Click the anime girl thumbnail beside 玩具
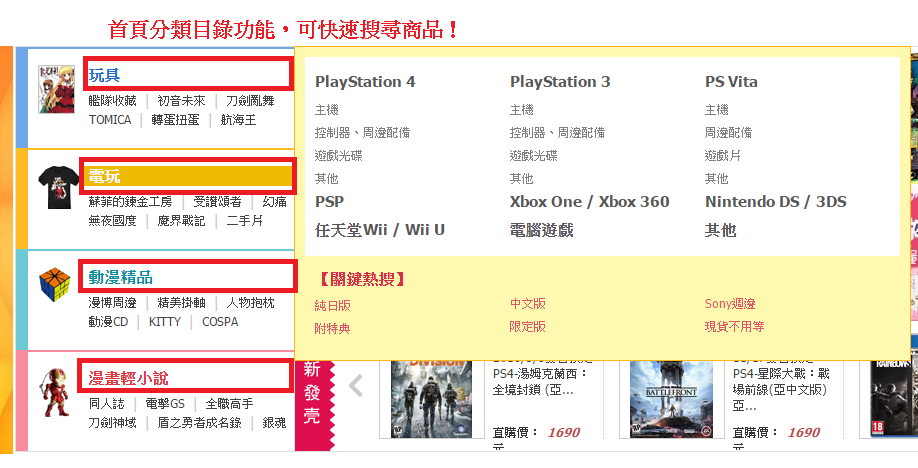 pyautogui.click(x=56, y=89)
